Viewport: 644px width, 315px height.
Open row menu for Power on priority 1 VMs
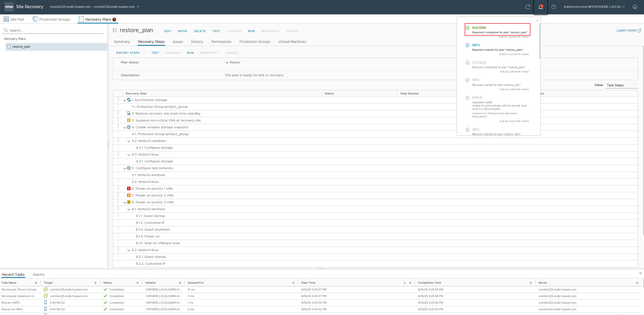coord(118,188)
